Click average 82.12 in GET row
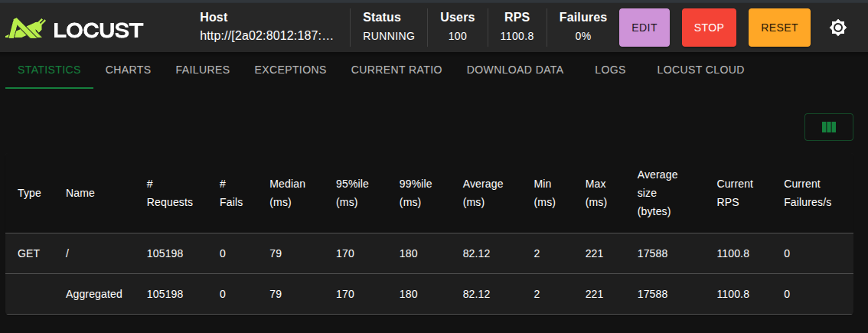Viewport: 868px width, 333px height. pyautogui.click(x=477, y=253)
